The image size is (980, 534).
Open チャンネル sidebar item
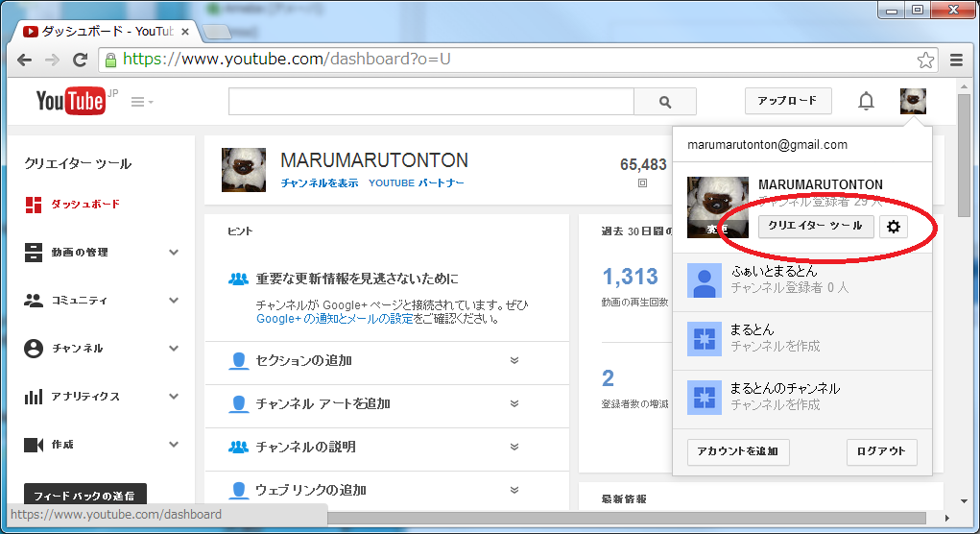coord(77,349)
